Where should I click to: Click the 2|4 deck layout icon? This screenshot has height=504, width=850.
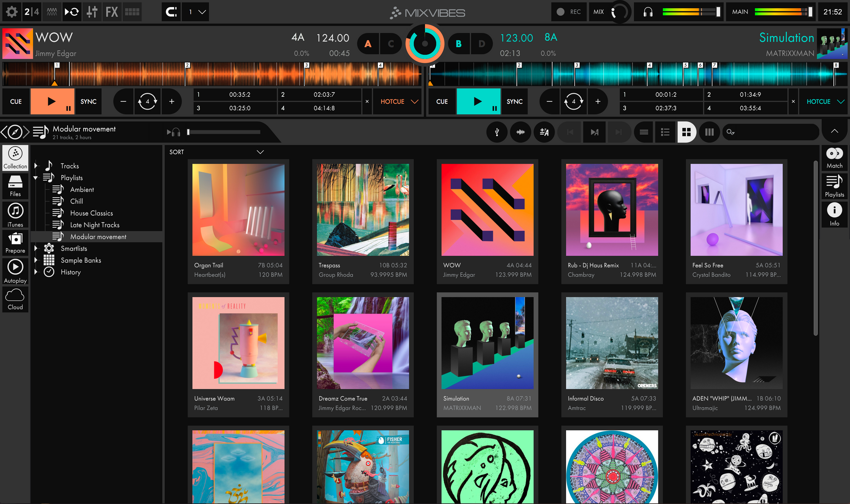tap(31, 12)
